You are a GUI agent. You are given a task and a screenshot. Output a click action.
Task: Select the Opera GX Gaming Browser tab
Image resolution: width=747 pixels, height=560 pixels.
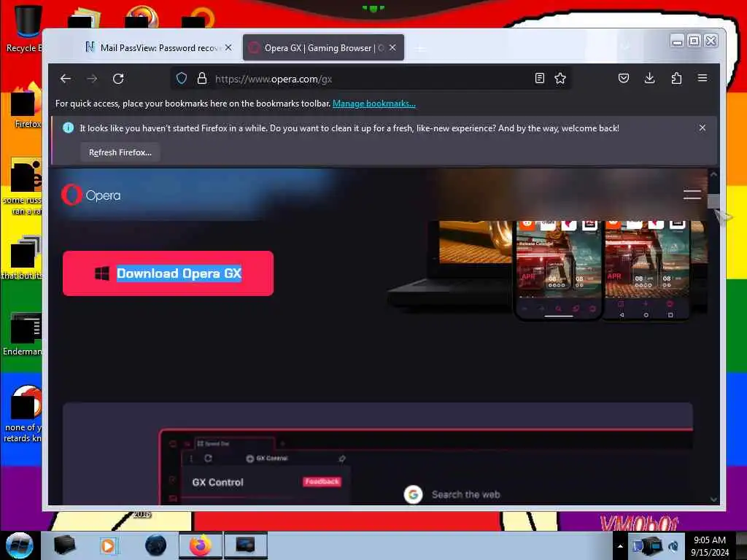[x=323, y=47]
